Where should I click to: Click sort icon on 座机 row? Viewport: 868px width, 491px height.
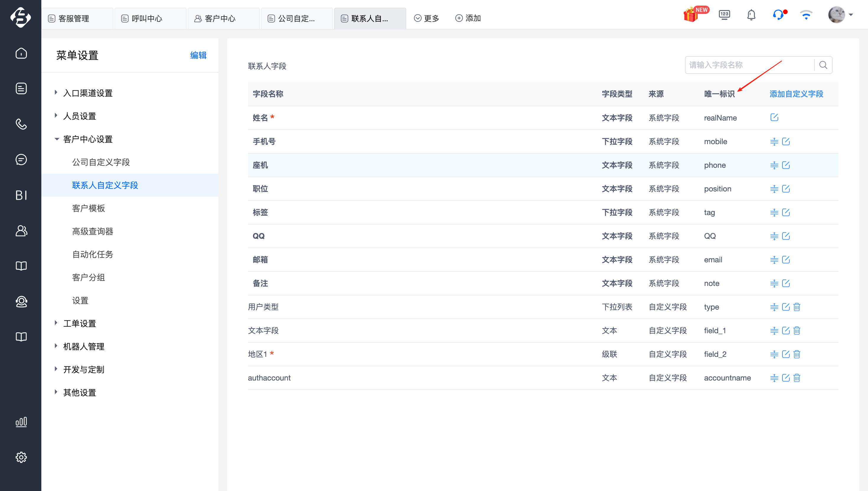[774, 165]
